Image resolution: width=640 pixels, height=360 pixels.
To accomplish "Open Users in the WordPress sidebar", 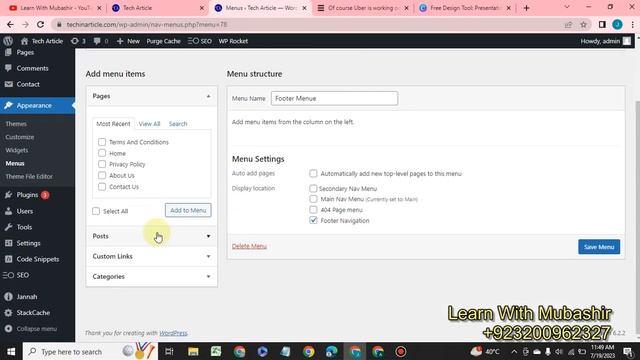I will point(24,211).
